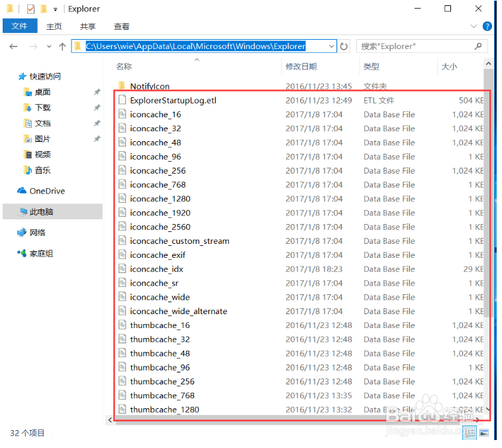The image size is (502, 448).
Task: Click the Forward navigation arrow
Action: tap(33, 47)
